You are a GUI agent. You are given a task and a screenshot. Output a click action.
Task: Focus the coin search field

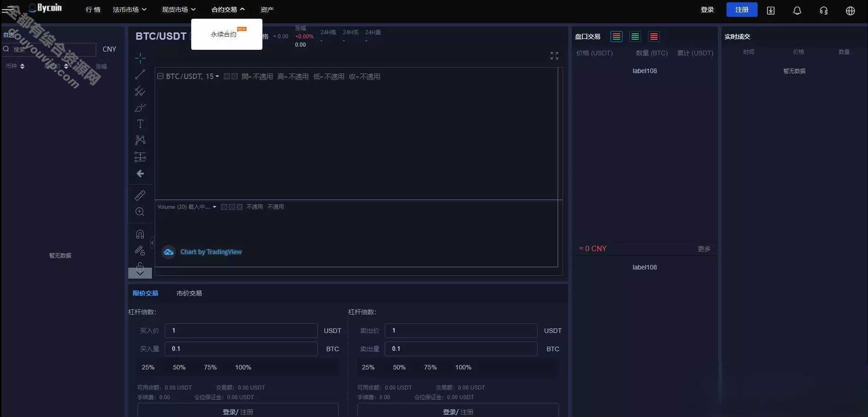click(x=49, y=49)
